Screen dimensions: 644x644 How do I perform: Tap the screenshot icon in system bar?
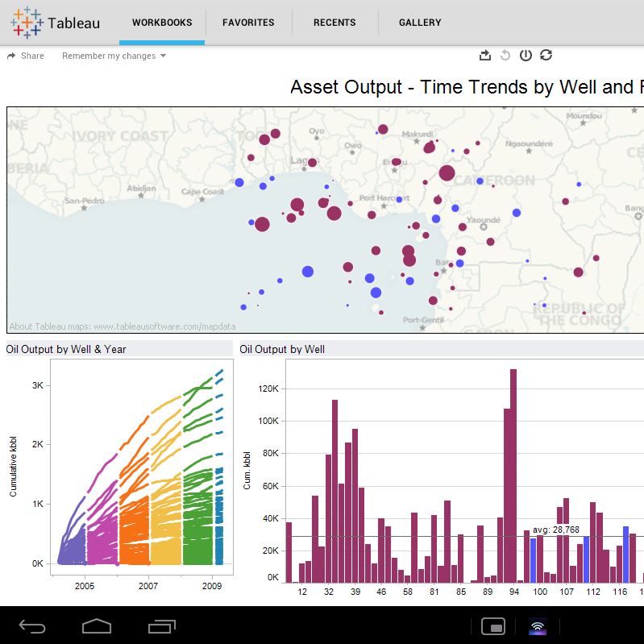pos(492,626)
